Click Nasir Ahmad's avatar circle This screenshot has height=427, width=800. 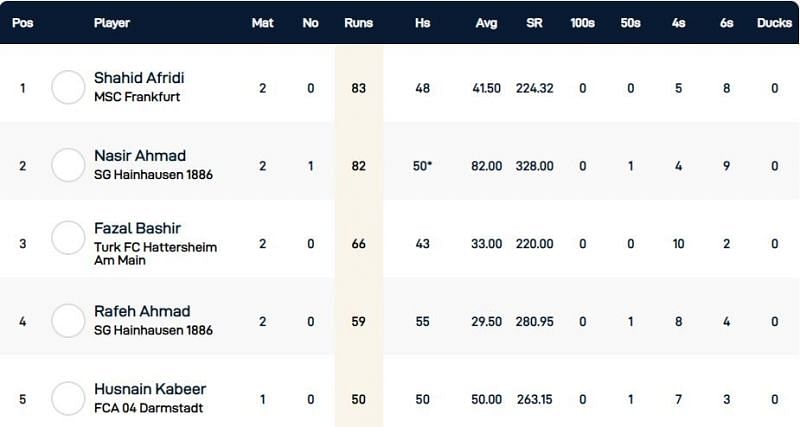pos(68,165)
